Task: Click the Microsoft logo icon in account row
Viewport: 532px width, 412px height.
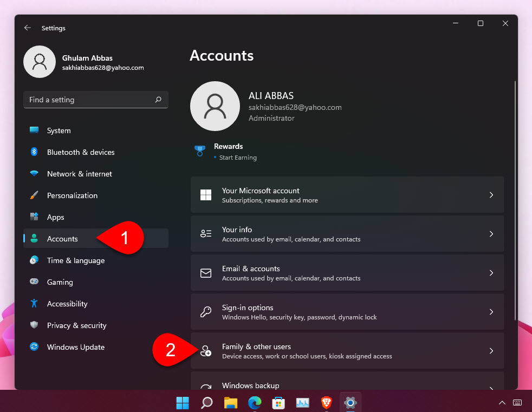Action: coord(206,195)
